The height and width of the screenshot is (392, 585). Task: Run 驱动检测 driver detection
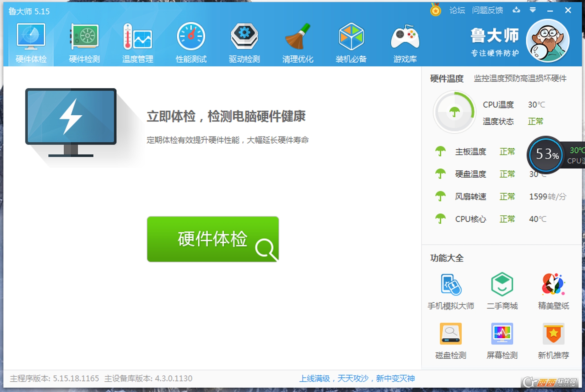[244, 42]
